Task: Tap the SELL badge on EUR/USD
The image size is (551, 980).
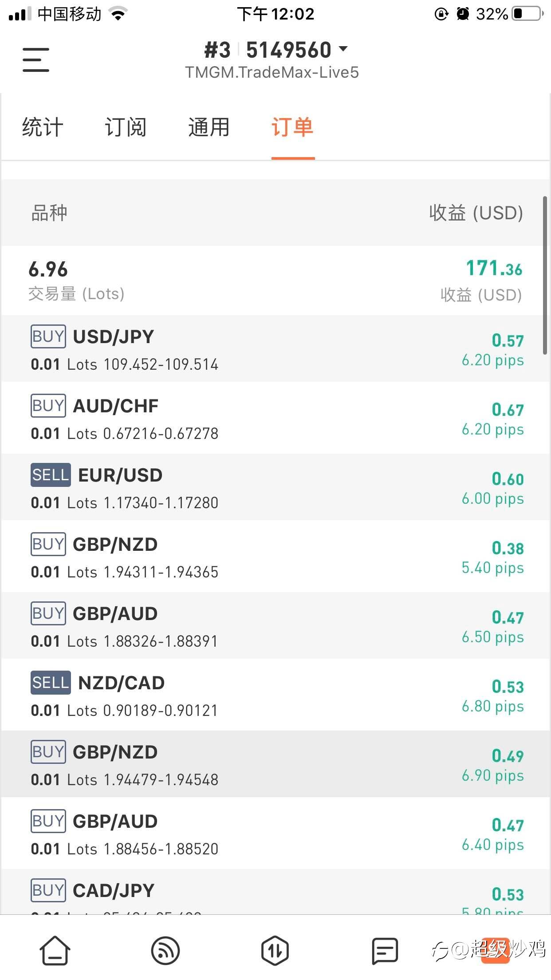Action: coord(51,475)
